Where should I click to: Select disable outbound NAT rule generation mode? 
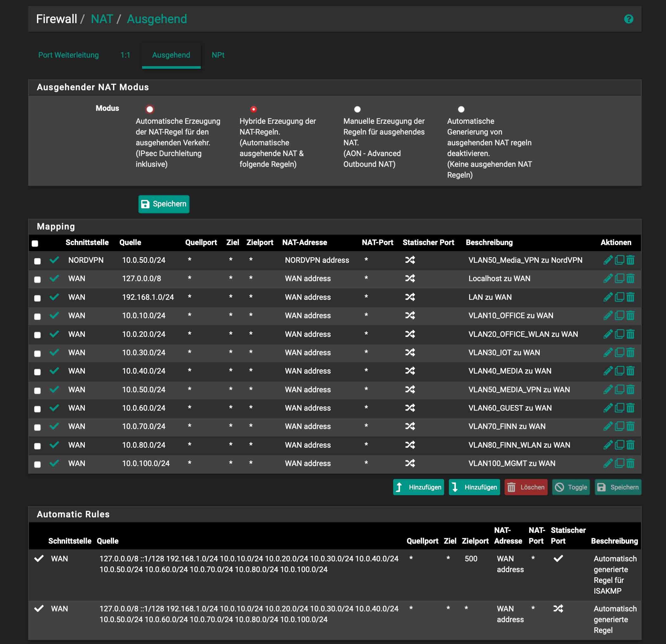pos(461,109)
